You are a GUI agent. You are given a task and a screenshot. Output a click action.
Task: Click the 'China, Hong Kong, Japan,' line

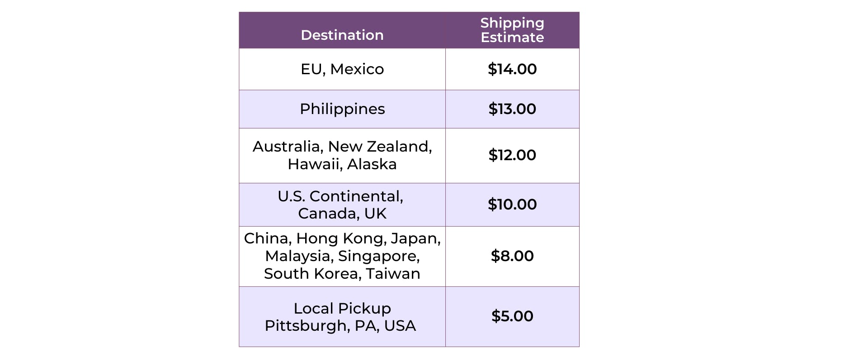[x=342, y=238]
